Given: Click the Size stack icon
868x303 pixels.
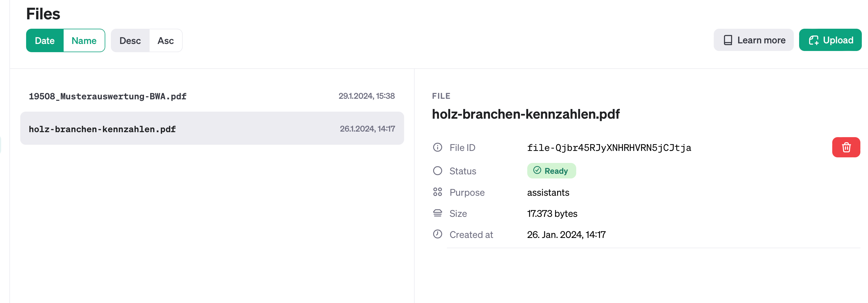Looking at the screenshot, I should point(437,213).
